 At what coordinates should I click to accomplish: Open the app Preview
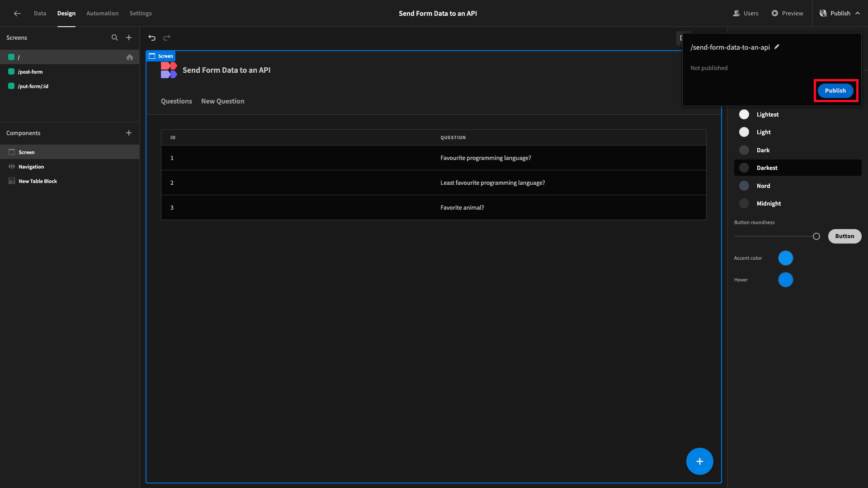787,13
